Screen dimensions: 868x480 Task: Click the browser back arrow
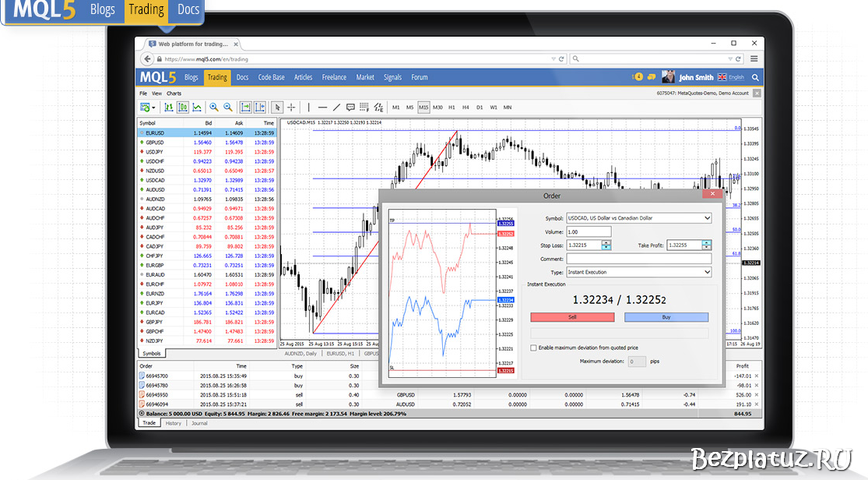click(147, 58)
